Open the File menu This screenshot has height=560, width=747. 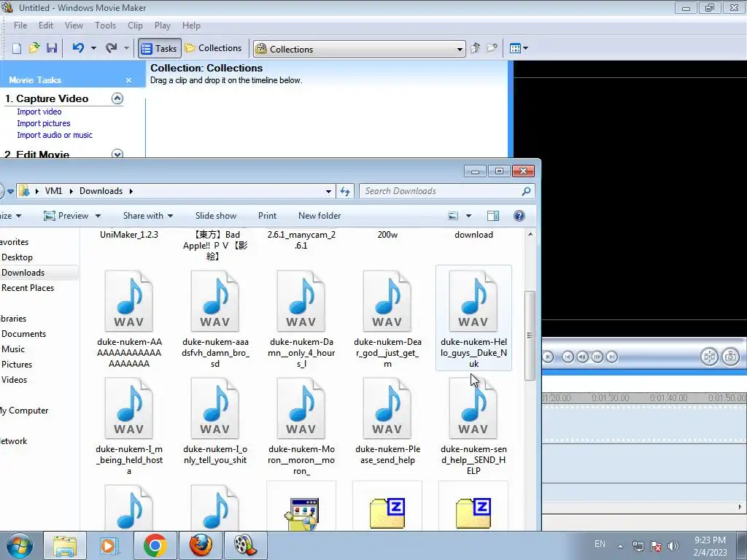pos(20,26)
